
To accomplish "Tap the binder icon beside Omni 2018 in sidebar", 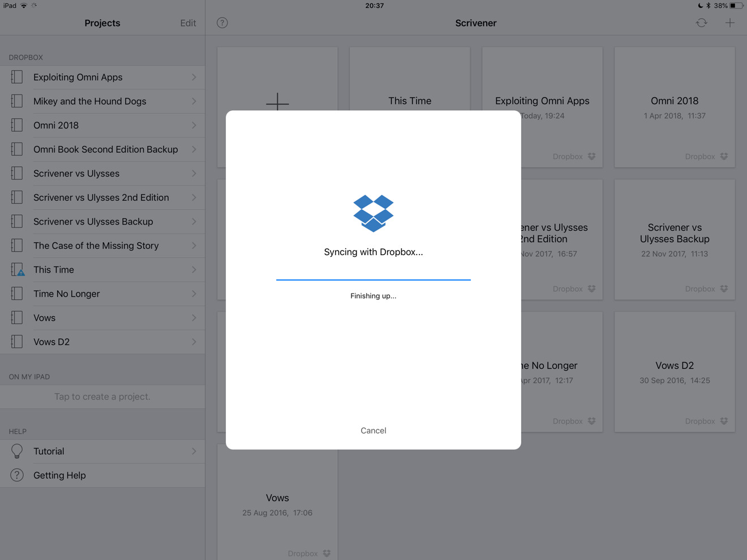I will [x=17, y=125].
